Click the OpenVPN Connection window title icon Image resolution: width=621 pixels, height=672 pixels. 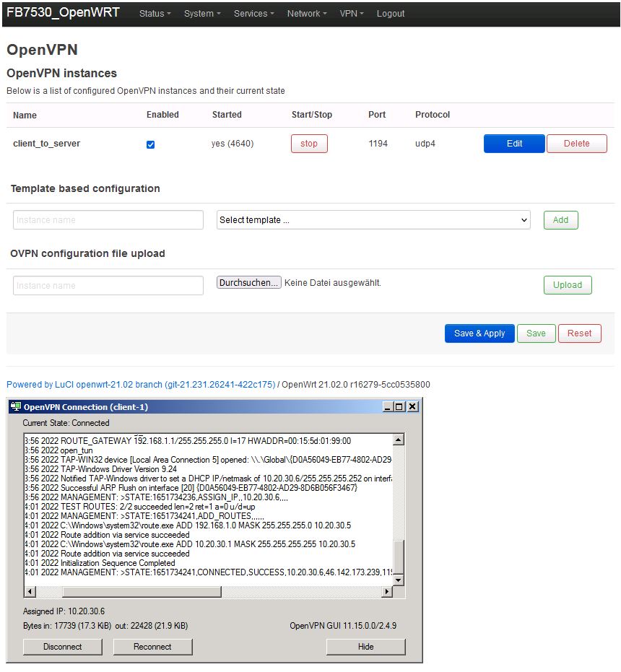pos(16,406)
